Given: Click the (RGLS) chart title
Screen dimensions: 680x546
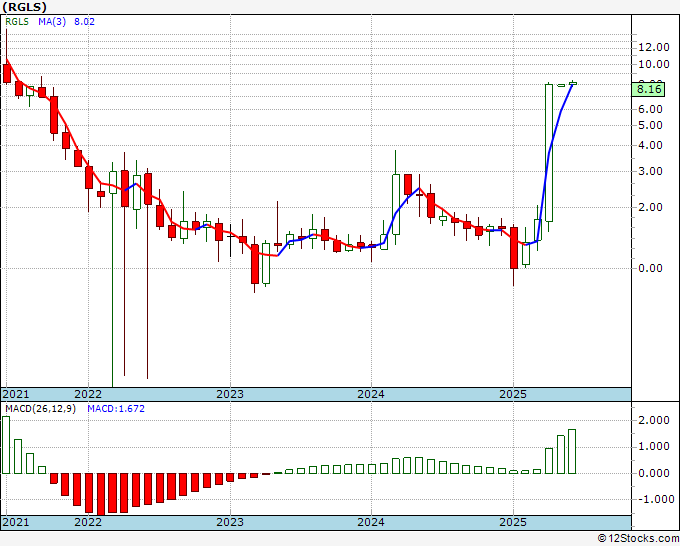Looking at the screenshot, I should [24, 7].
